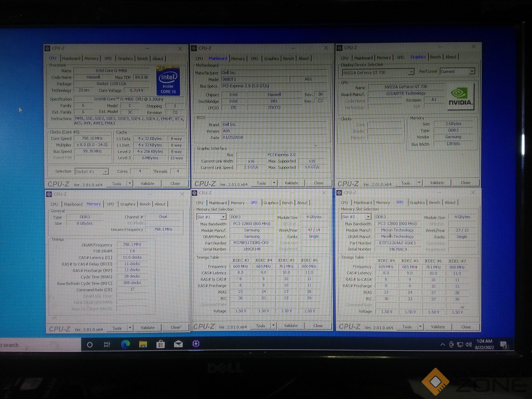Click the Core Speed value '798.10 MHz'
This screenshot has height=399, width=532.
(92, 138)
